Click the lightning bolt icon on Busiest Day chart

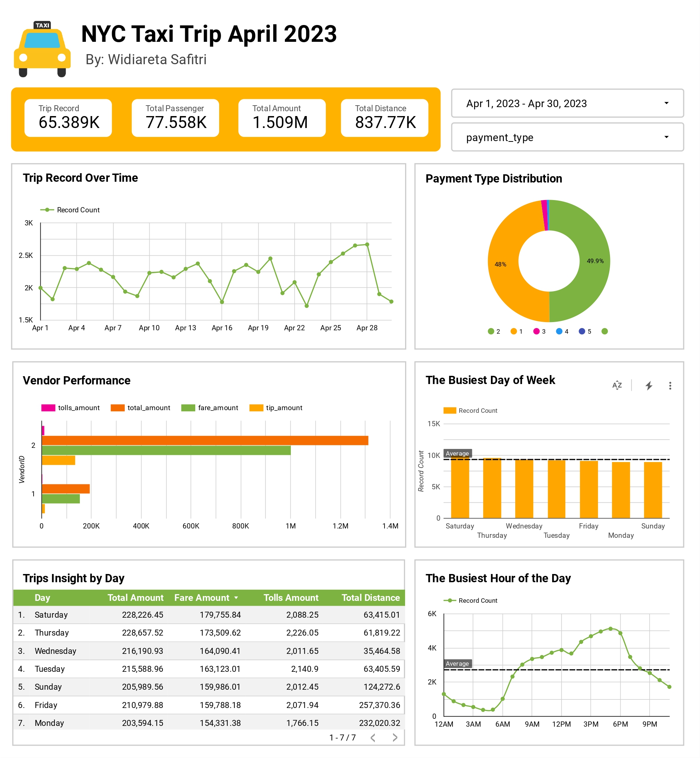(x=649, y=386)
